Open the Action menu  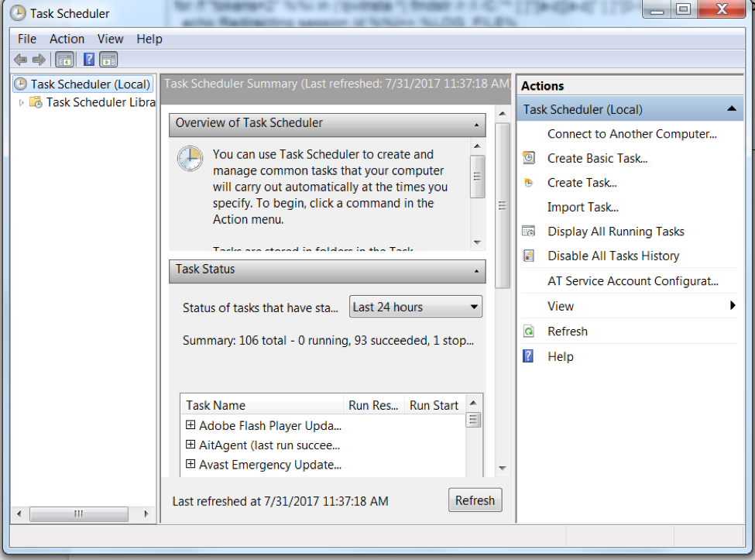[67, 38]
